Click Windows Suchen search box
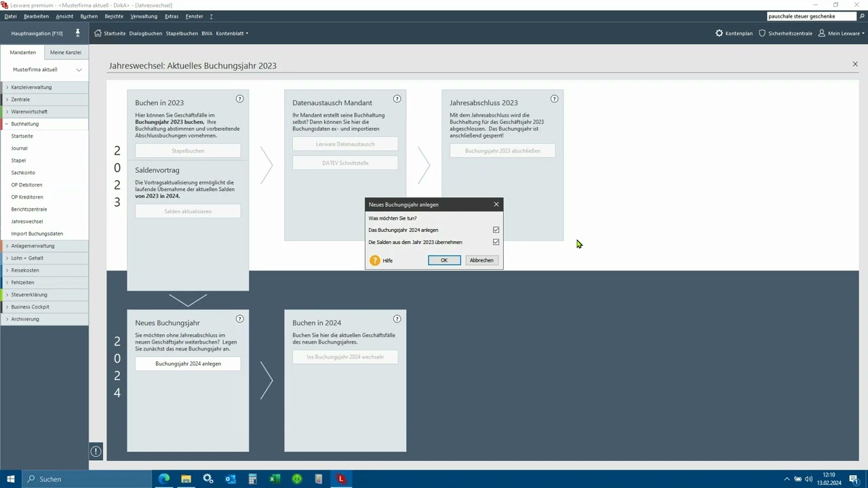Viewport: 868px width, 488px height. point(87,479)
